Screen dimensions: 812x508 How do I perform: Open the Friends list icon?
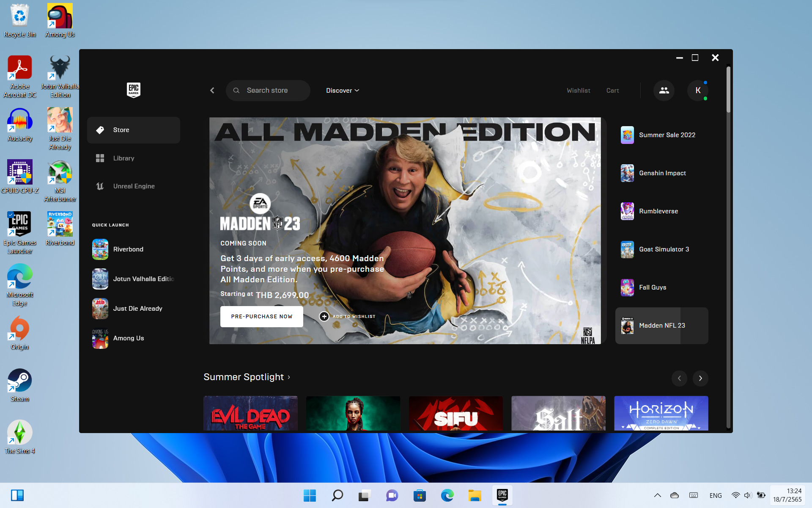coord(664,91)
